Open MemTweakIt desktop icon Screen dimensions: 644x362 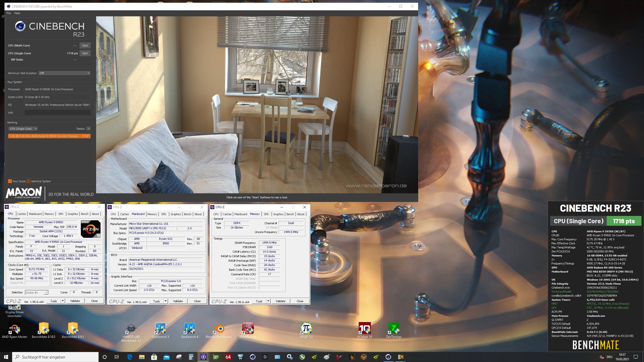pos(248,330)
